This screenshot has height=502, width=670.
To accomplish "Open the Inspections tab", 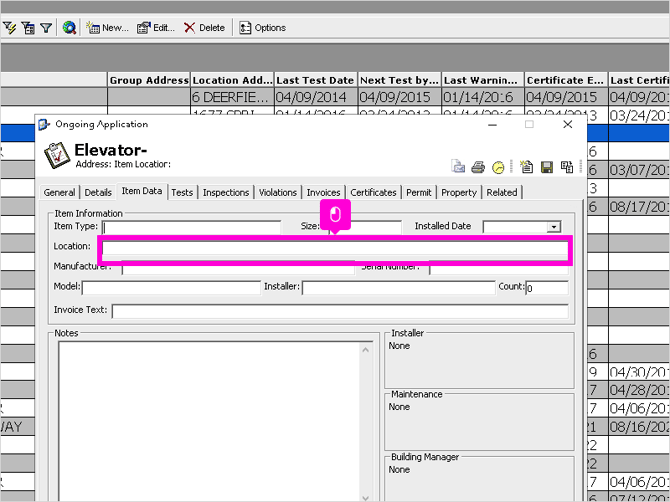I will 226,192.
